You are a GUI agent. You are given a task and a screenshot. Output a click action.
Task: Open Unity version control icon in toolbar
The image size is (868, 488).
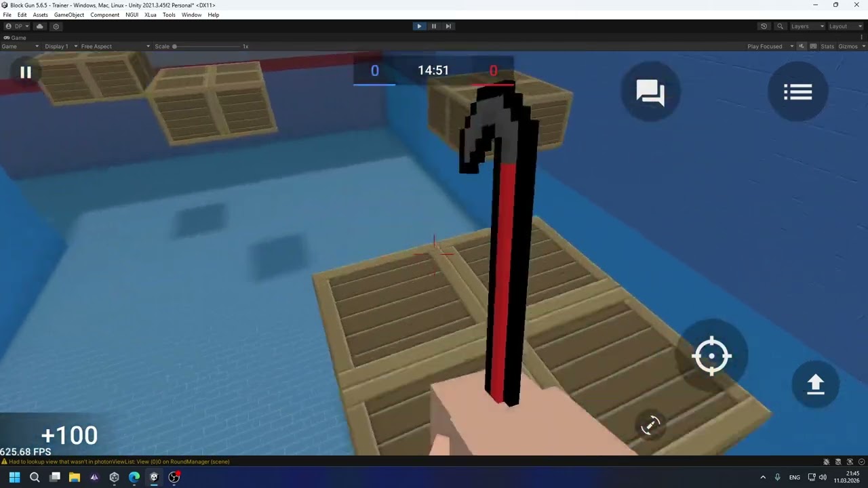tap(56, 26)
